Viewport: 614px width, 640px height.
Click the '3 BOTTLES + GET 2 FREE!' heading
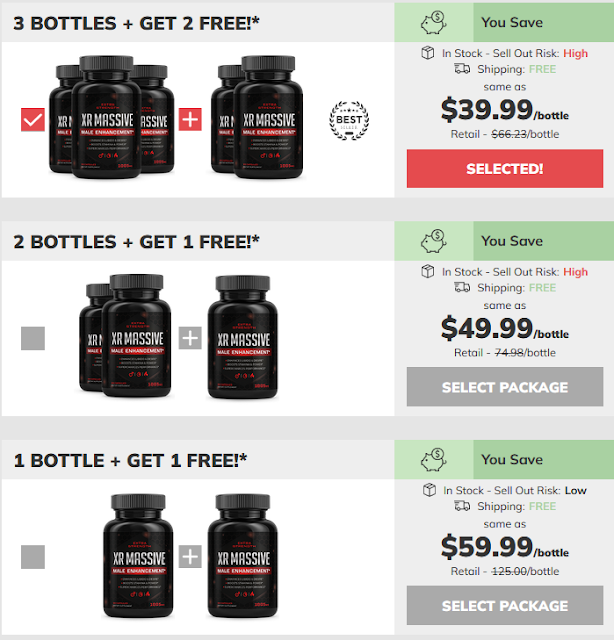tap(136, 23)
